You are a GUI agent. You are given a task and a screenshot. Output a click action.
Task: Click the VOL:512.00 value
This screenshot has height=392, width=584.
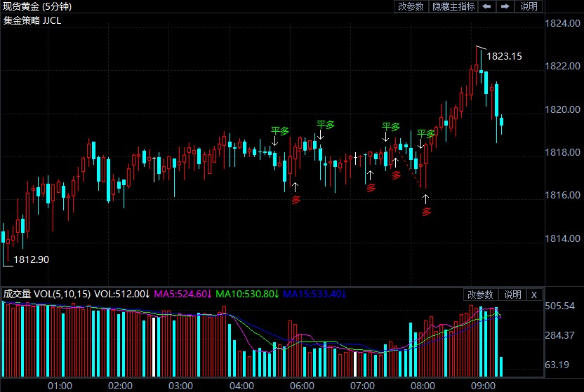122,295
